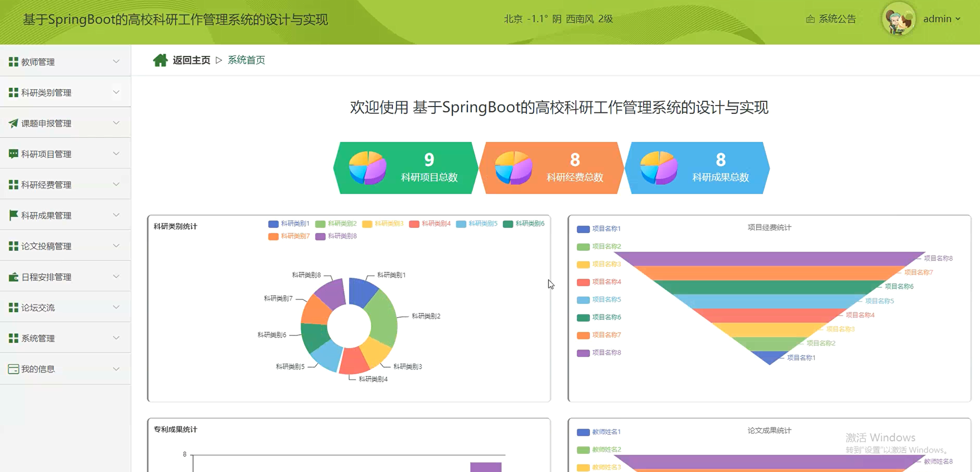
Task: Click the 论坛交流 grid icon
Action: click(x=13, y=308)
